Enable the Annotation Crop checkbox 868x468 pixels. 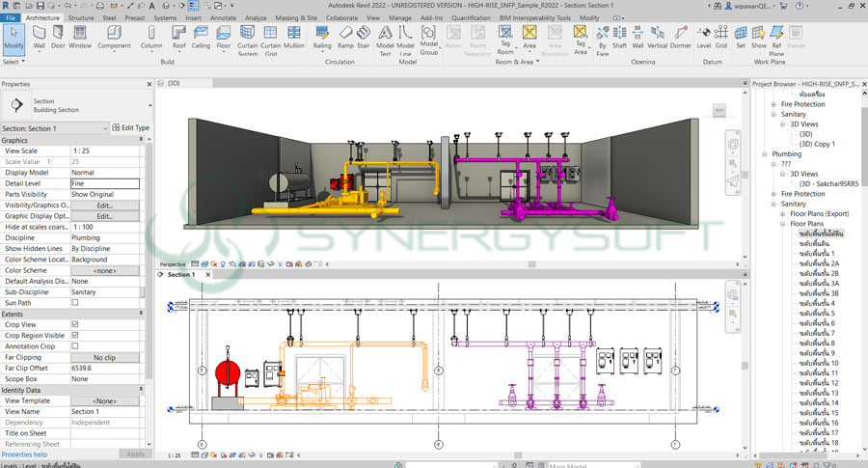75,345
